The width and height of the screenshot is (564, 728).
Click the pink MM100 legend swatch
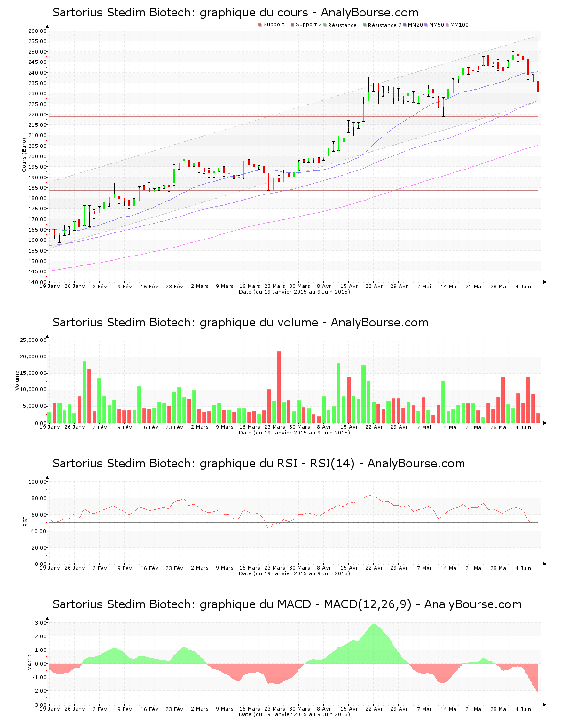[447, 25]
